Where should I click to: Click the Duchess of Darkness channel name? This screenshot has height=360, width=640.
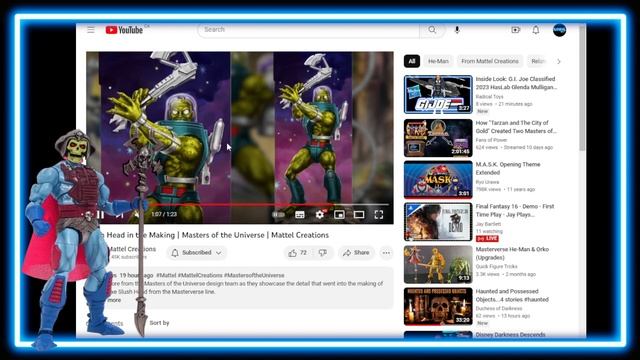click(x=499, y=309)
